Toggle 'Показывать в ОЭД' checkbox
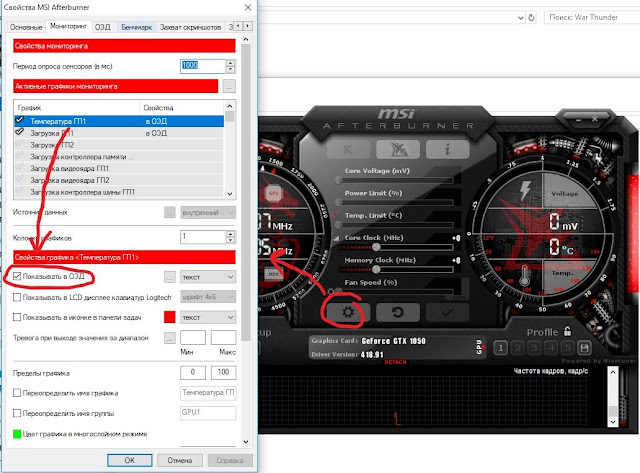 pos(17,276)
